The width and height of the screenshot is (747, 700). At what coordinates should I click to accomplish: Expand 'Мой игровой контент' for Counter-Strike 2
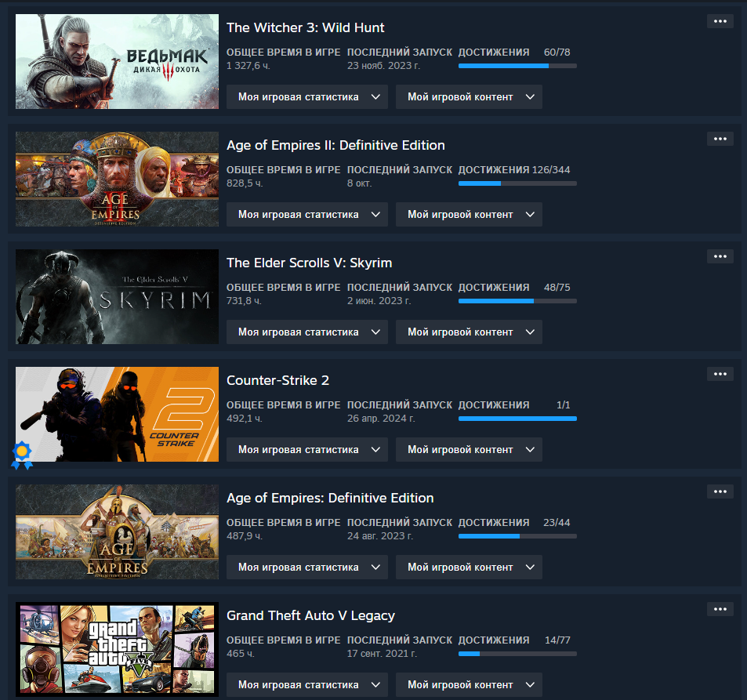tap(469, 450)
